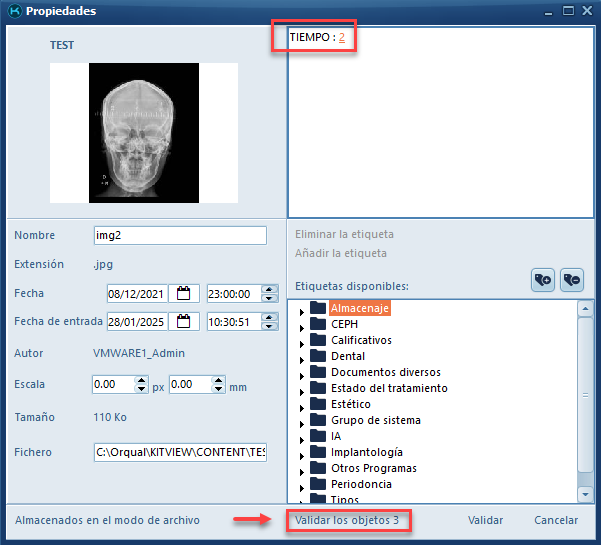The image size is (601, 545).
Task: Click the Escala px value field
Action: 113,384
